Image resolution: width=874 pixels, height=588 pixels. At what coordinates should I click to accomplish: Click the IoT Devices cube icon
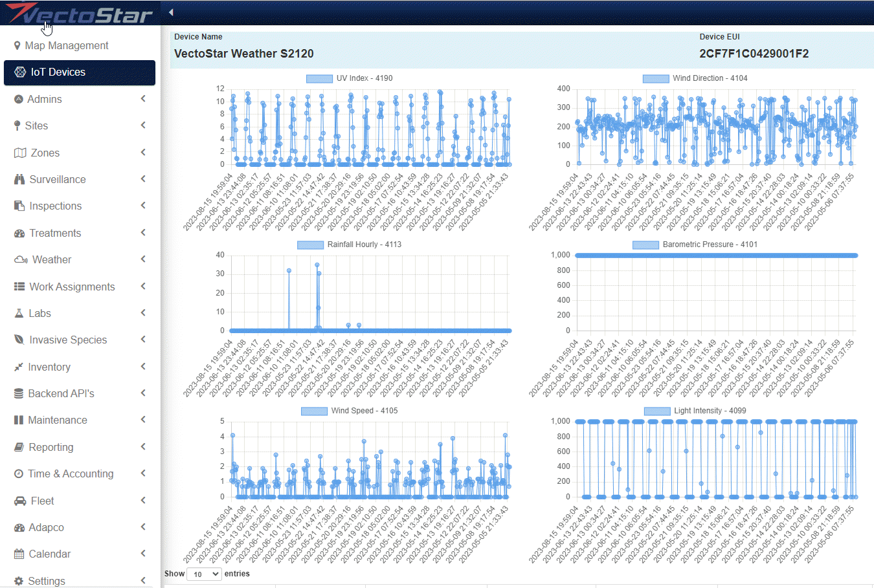[20, 72]
